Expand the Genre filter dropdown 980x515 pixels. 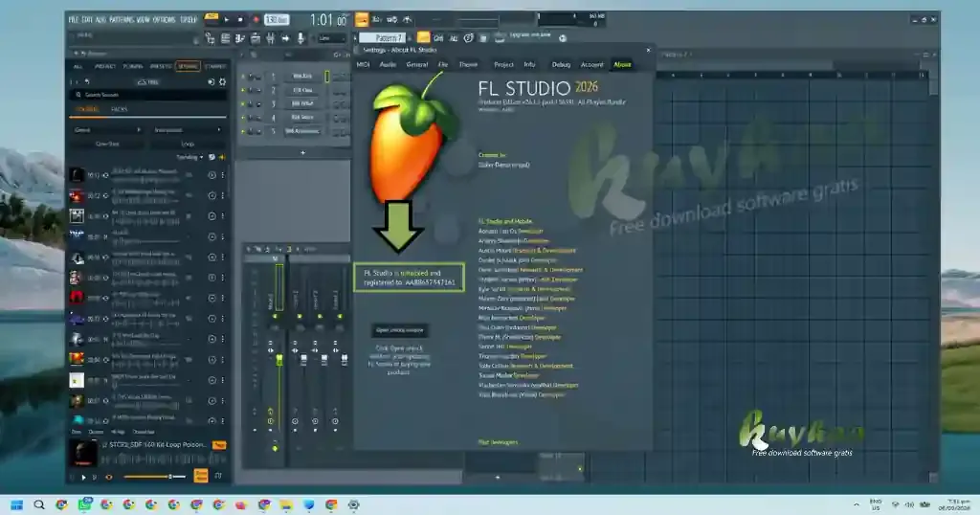click(x=107, y=130)
